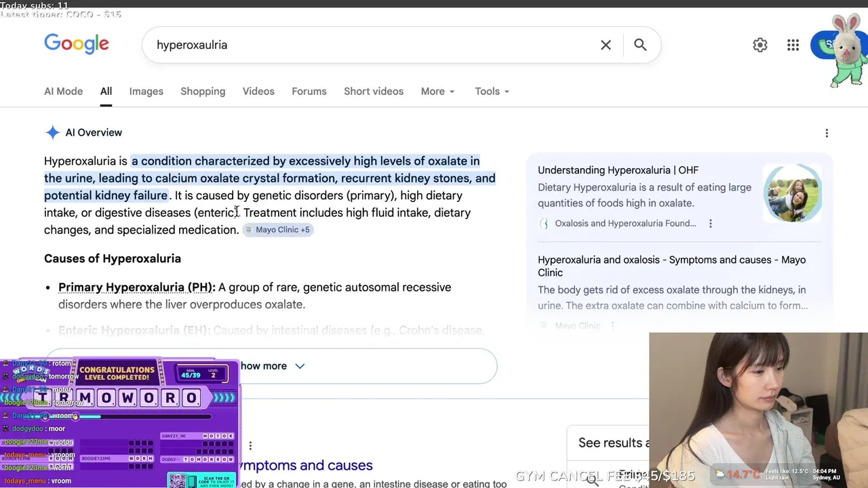Click Primary Hyperoxaluria (PH) underlined term
Screen dimensions: 868x488
(137, 287)
